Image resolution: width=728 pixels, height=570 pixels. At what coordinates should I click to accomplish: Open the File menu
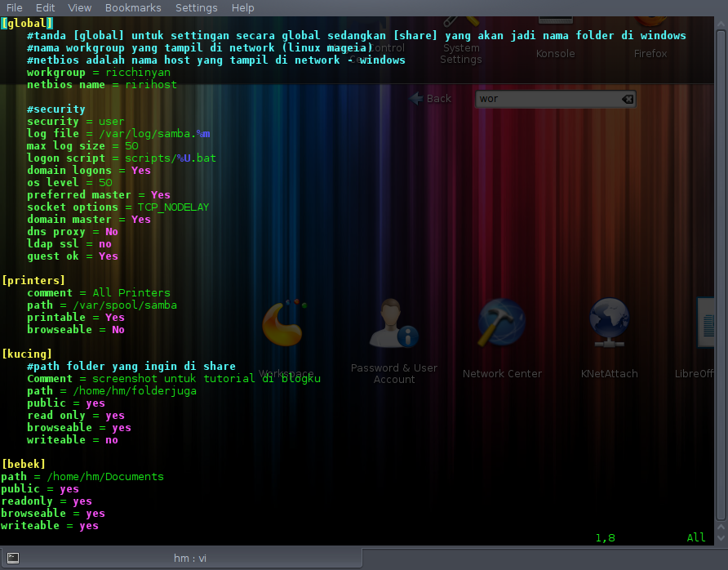[14, 7]
